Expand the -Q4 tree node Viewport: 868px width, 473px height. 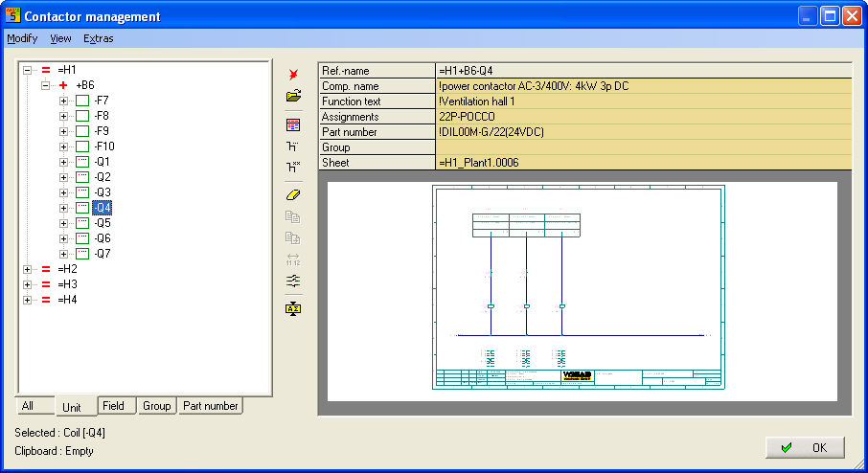[63, 208]
